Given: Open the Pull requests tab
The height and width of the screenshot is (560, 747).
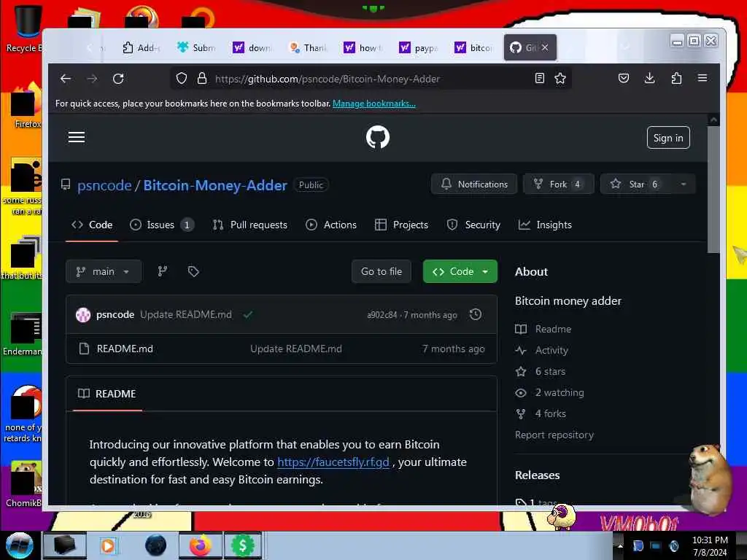Looking at the screenshot, I should tap(250, 225).
